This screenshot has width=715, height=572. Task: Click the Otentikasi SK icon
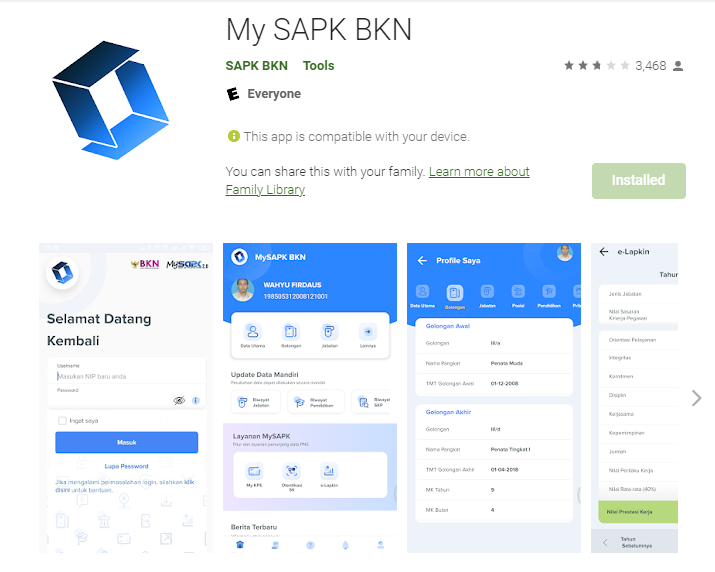291,471
